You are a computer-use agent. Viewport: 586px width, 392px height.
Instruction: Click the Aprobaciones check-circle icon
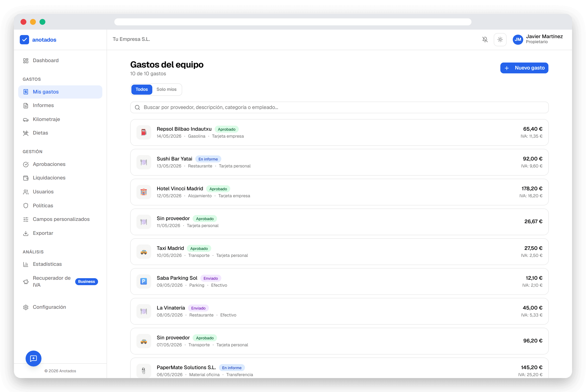click(26, 165)
